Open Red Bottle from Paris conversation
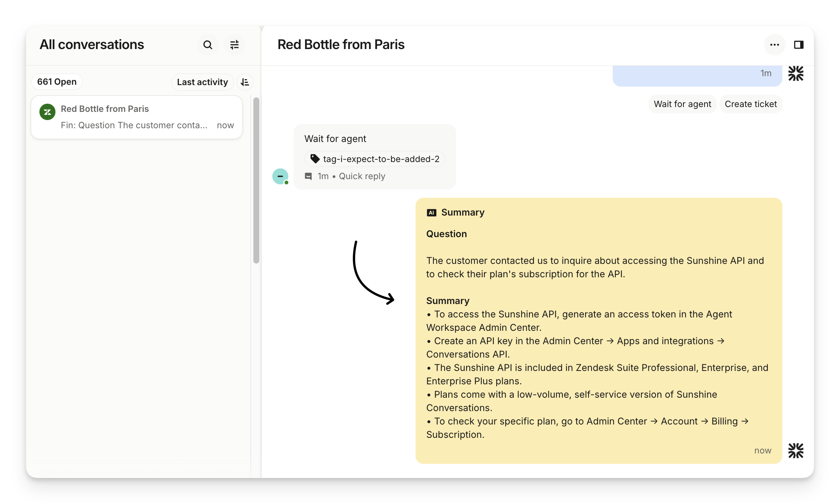840x504 pixels. 137,117
